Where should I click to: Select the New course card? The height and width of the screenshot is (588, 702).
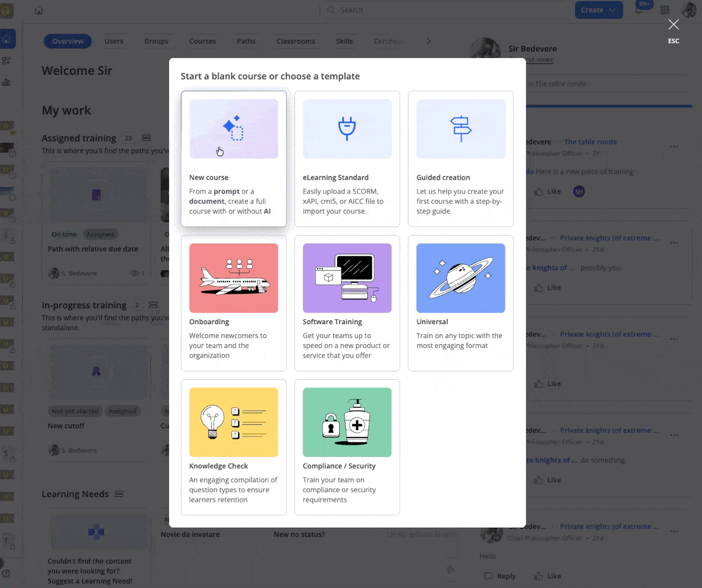(x=233, y=159)
